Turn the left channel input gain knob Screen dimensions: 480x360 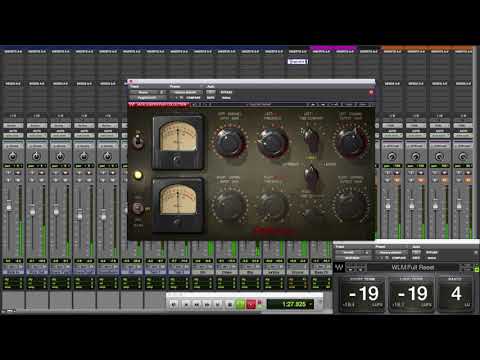229,142
